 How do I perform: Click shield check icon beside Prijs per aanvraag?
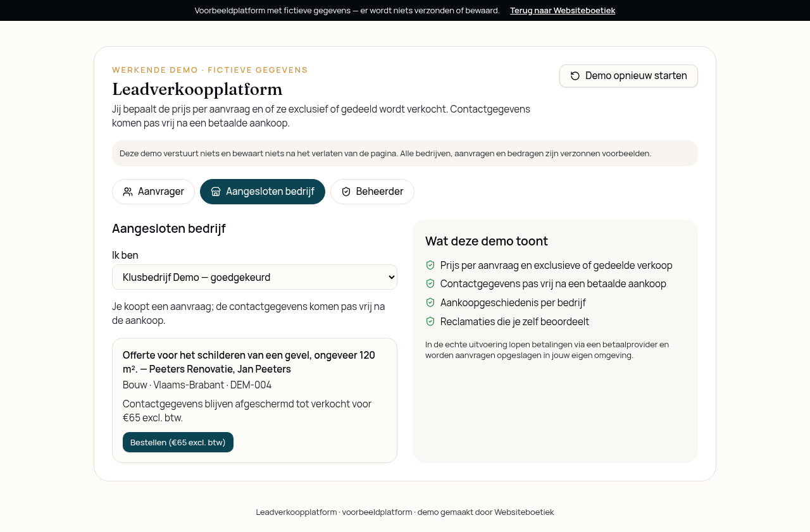(430, 265)
